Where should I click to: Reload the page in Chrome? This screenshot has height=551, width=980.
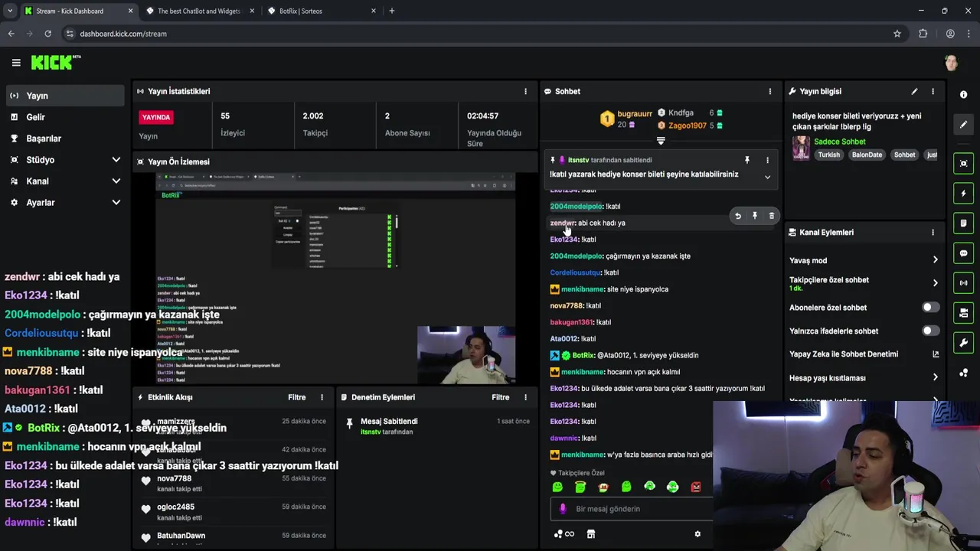tap(47, 34)
